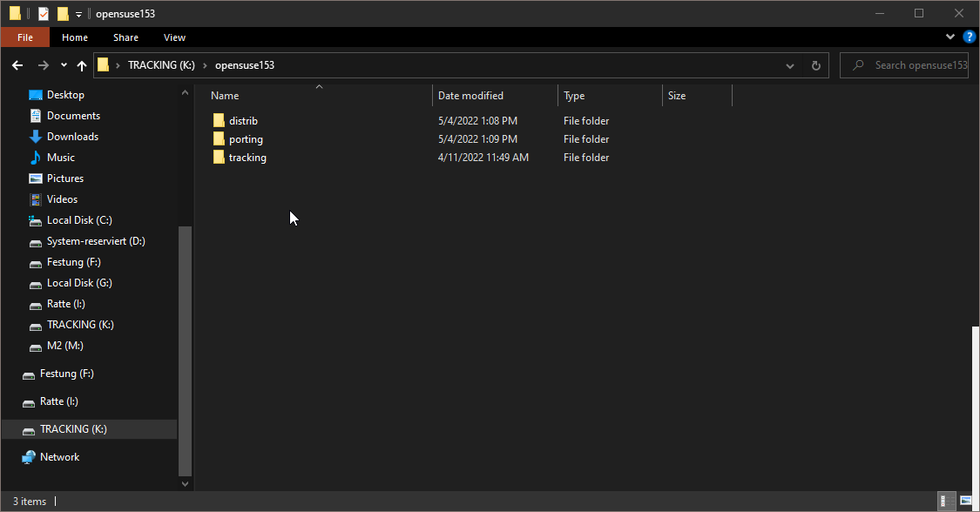Customize Quick Access Toolbar dropdown
The image size is (980, 512).
coord(78,14)
